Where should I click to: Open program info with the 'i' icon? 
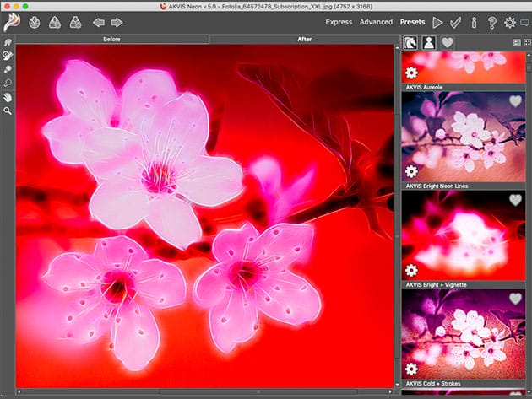474,22
